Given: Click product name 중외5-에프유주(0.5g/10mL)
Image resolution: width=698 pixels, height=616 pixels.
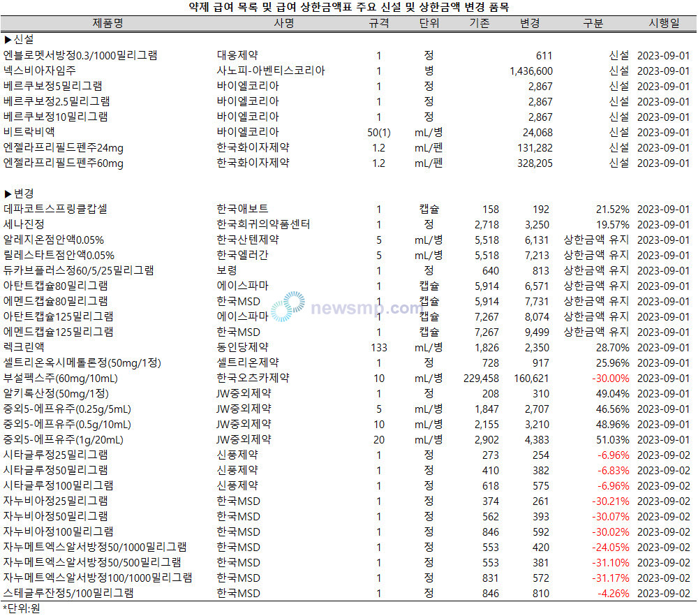Looking at the screenshot, I should pyautogui.click(x=67, y=425).
